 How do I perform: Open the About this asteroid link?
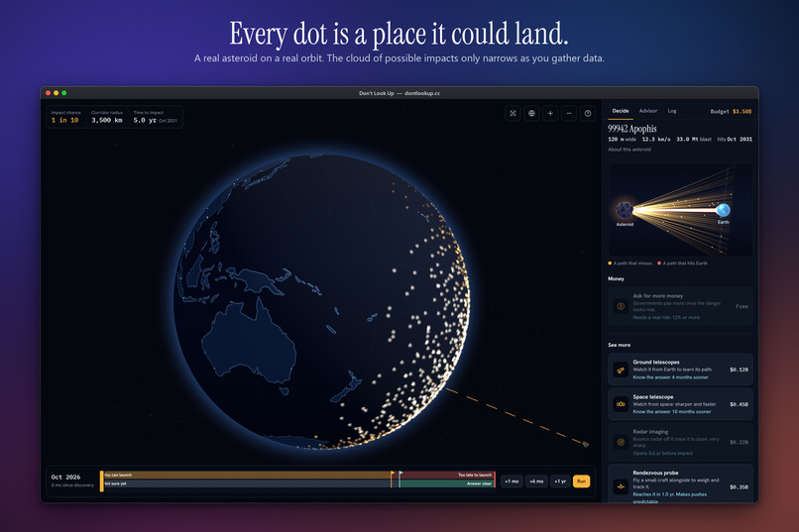[629, 150]
